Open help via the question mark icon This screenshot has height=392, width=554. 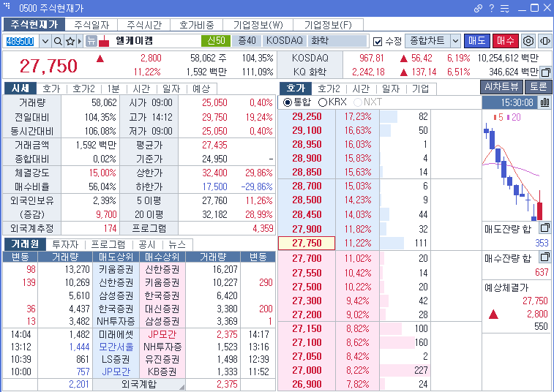[x=492, y=8]
